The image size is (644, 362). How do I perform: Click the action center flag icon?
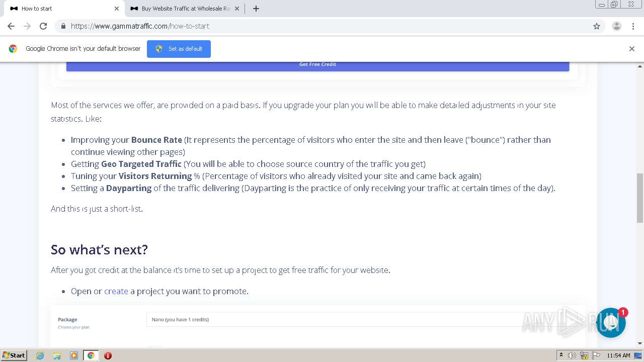coord(595,355)
